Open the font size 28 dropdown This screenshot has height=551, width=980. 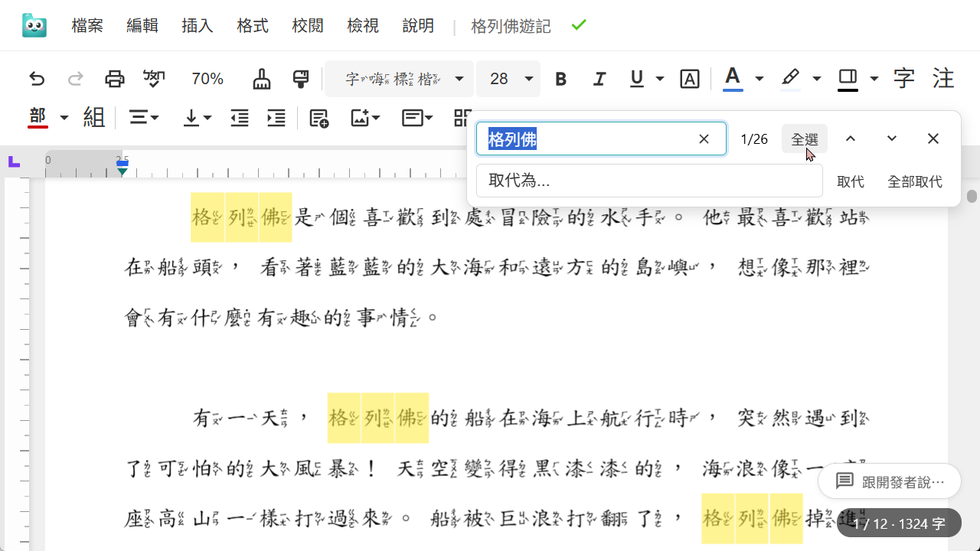(x=508, y=79)
